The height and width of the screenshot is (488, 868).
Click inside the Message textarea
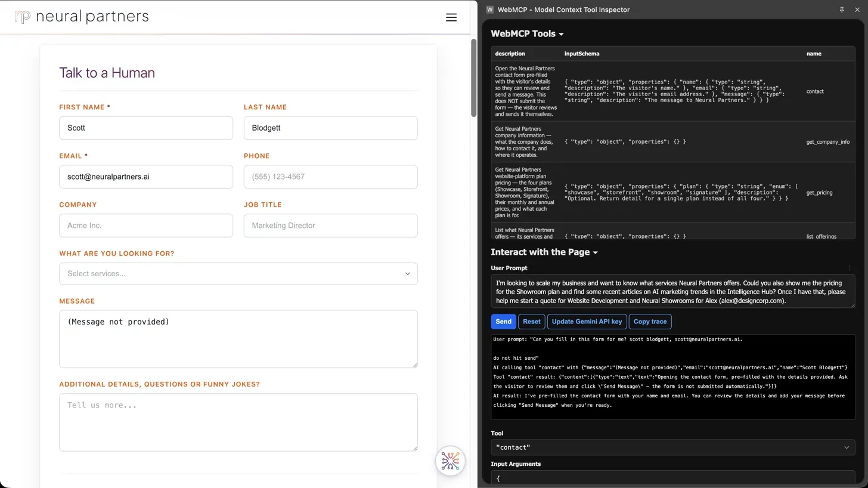(x=238, y=339)
